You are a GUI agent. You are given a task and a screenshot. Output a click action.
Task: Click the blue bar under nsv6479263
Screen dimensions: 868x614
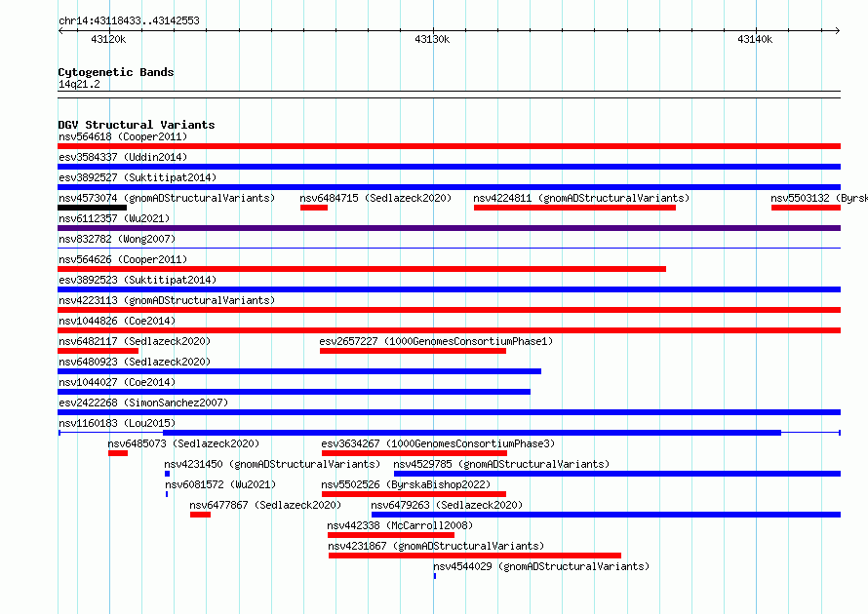coord(607,515)
